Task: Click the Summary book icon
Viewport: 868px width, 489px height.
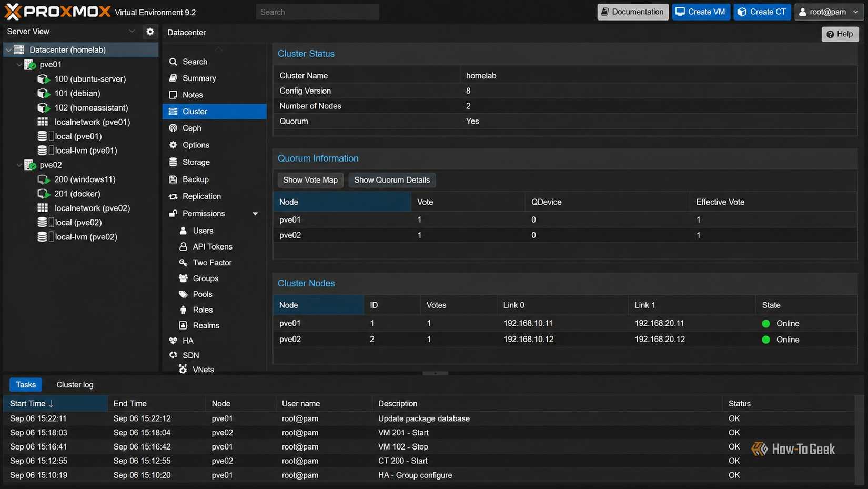Action: [173, 78]
